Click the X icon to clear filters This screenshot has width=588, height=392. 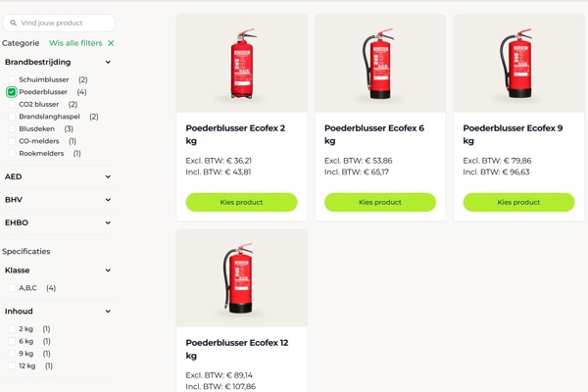[111, 43]
